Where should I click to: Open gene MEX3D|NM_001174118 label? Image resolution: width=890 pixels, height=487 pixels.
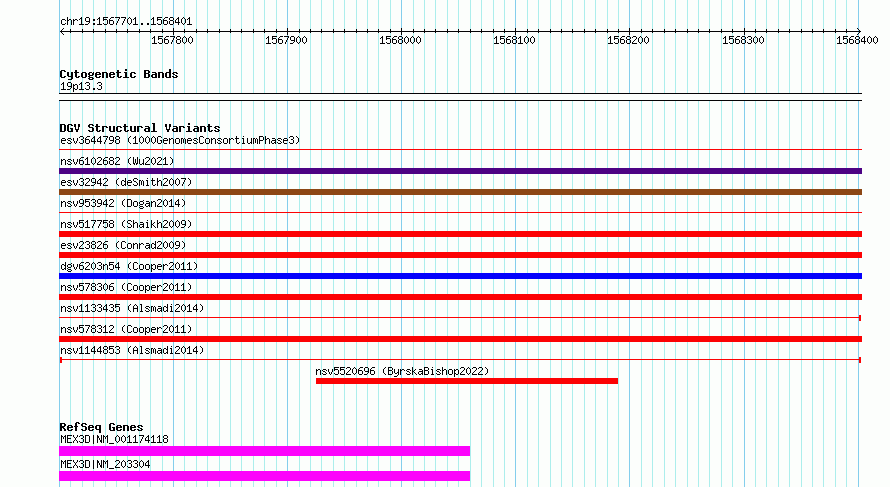pyautogui.click(x=114, y=439)
